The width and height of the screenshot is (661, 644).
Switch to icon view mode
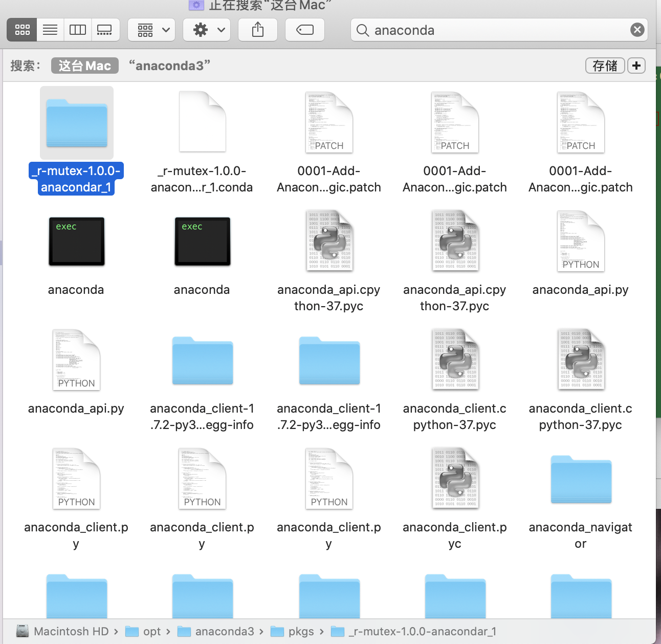pos(22,30)
